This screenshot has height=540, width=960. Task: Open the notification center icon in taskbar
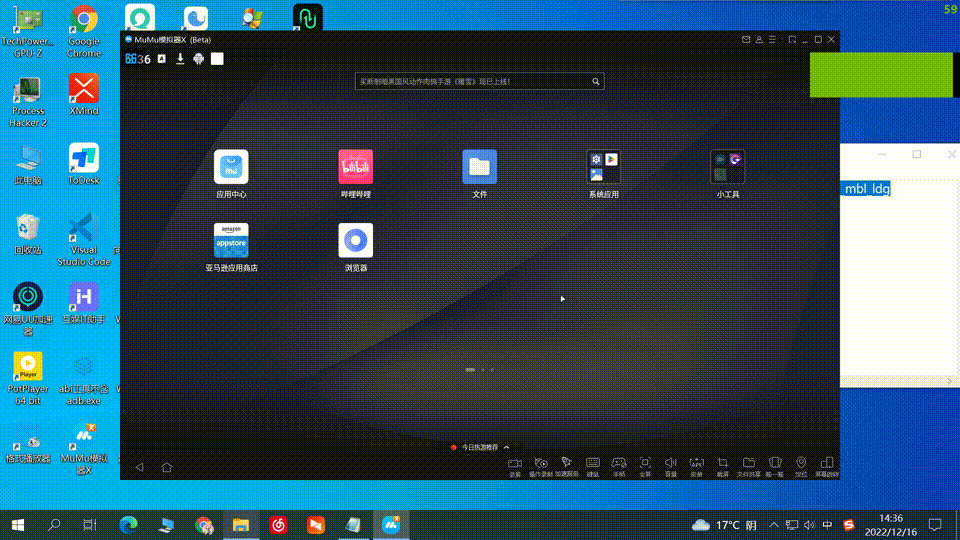click(935, 525)
